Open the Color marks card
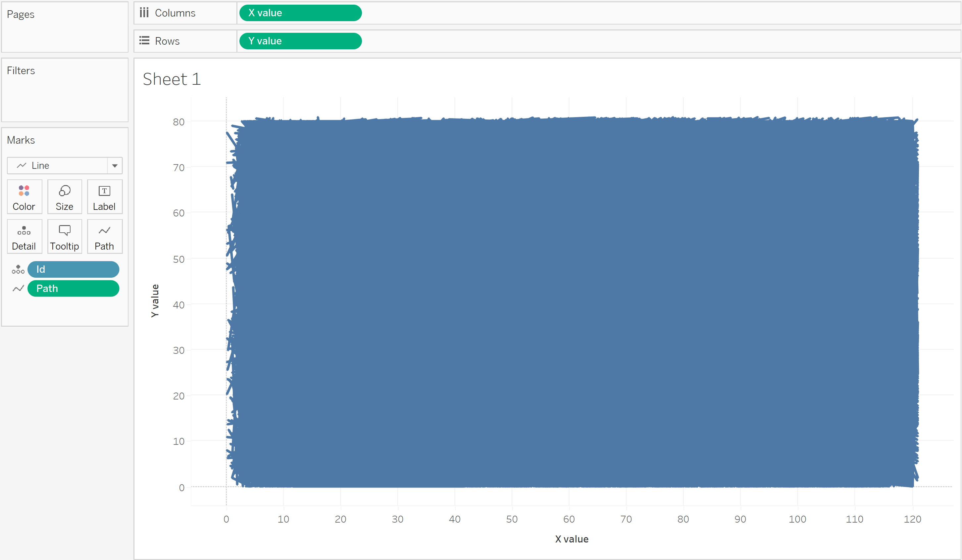Screen dimensions: 962x560 click(x=24, y=197)
